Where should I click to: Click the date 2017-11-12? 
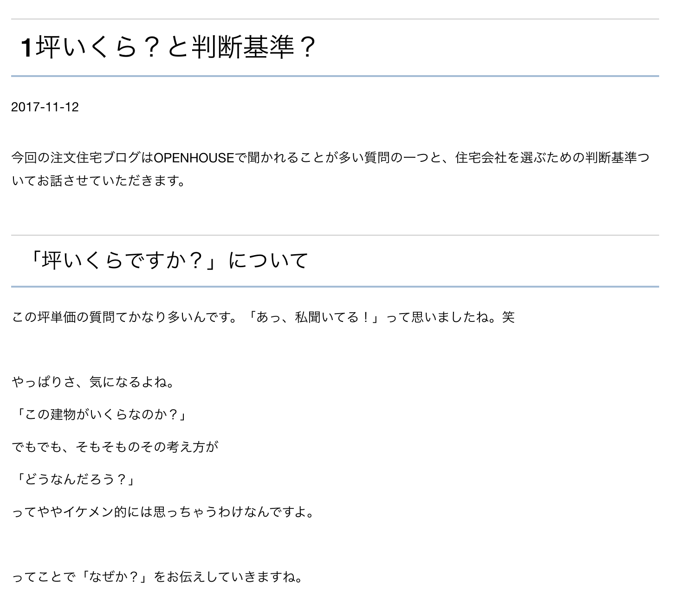[x=45, y=107]
